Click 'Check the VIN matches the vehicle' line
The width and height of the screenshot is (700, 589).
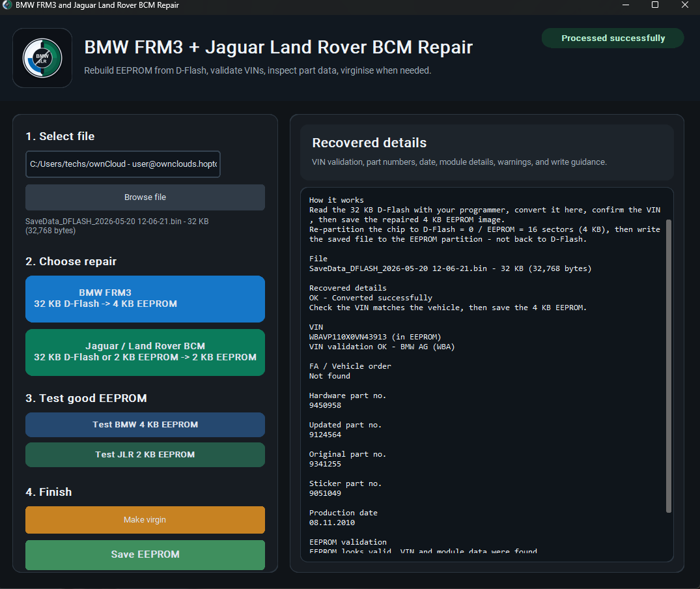(448, 308)
